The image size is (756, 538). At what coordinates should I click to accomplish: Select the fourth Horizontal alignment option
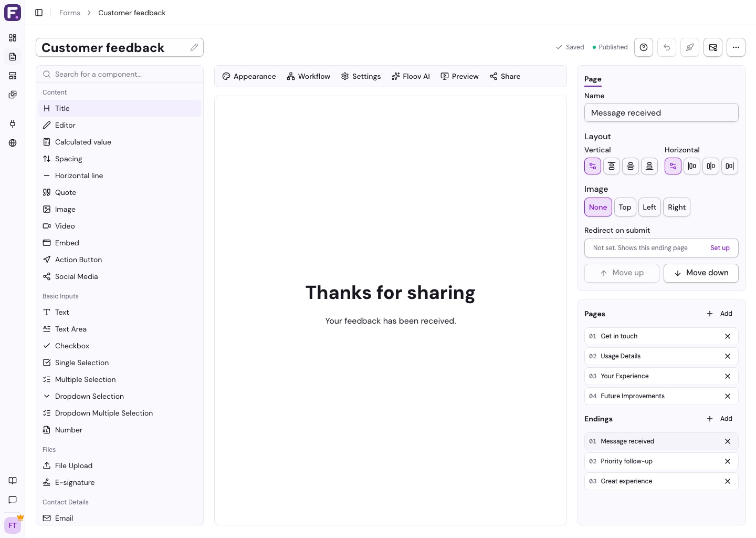(730, 166)
